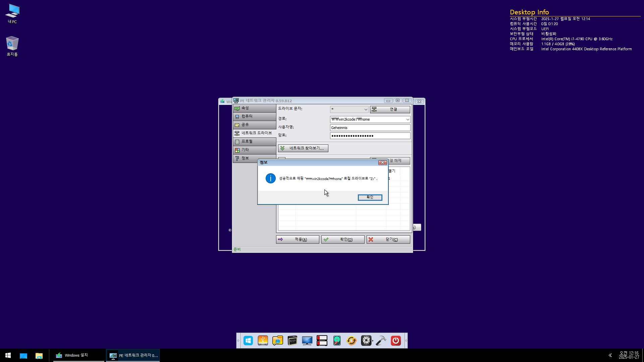Click the orange sync arrows dock icon

(x=351, y=341)
